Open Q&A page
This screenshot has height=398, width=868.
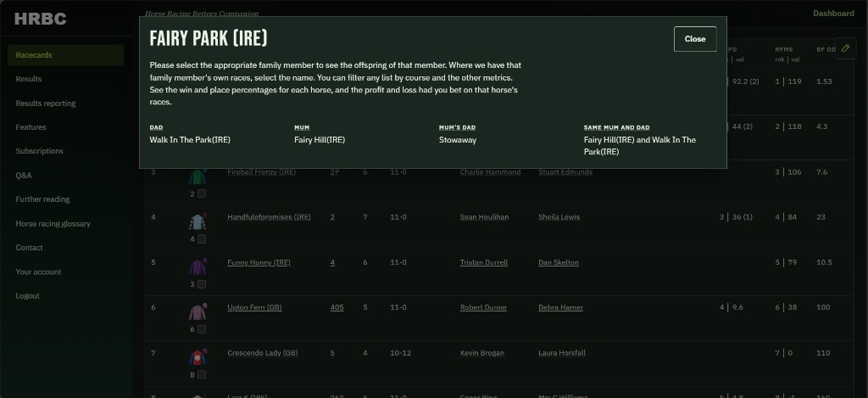coord(24,175)
